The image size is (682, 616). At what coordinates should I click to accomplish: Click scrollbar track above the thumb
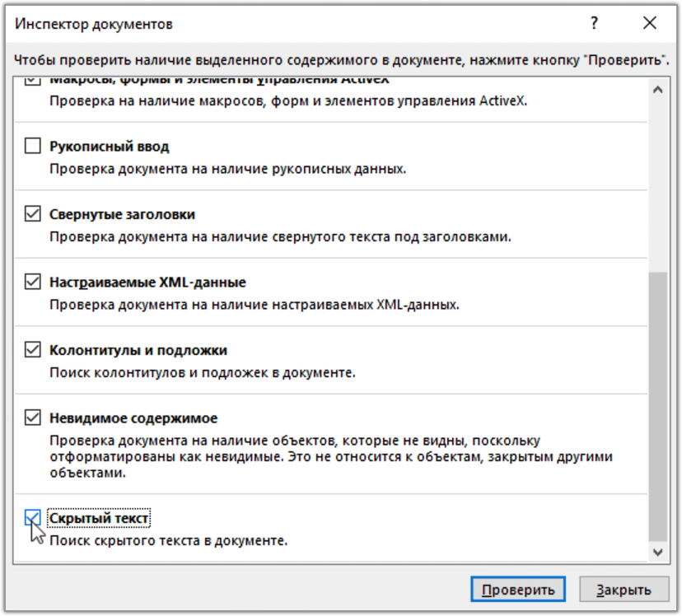[x=656, y=181]
